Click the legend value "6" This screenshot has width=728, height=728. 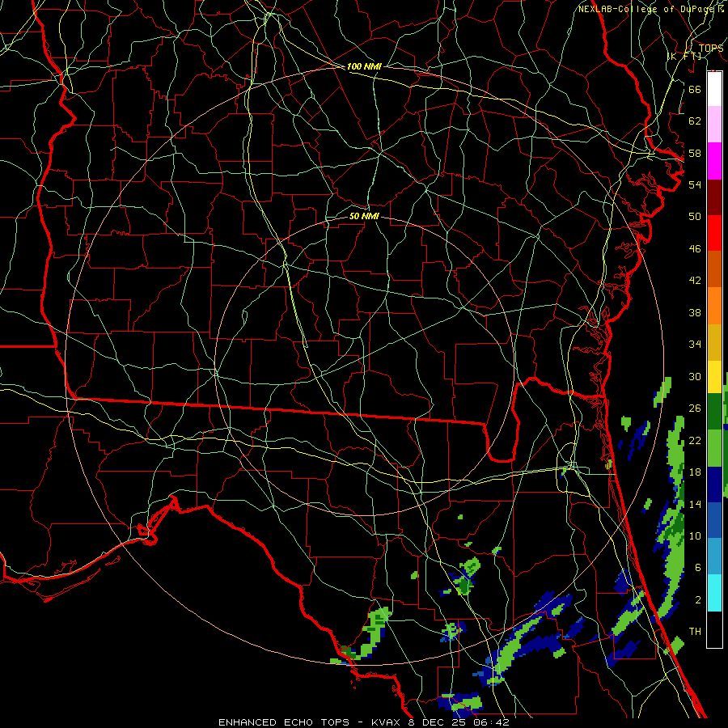click(698, 568)
